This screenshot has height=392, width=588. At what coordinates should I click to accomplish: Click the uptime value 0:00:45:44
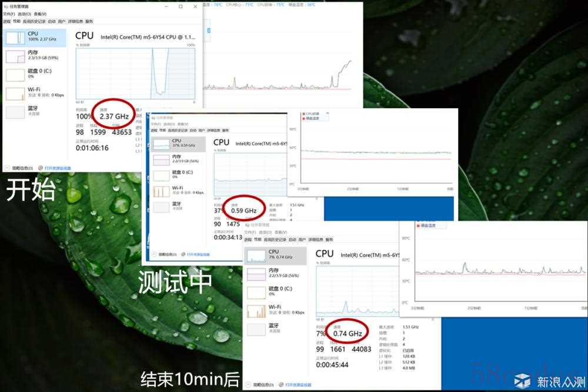pos(332,365)
